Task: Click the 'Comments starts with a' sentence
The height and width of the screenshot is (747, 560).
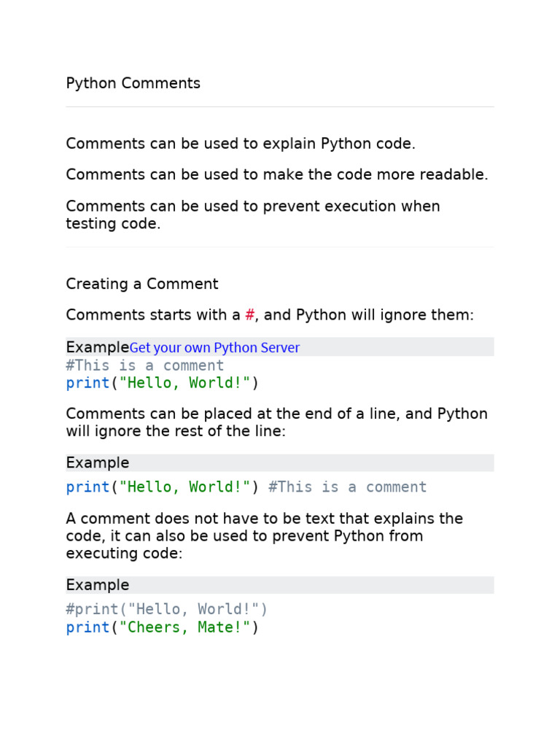Action: click(x=270, y=315)
